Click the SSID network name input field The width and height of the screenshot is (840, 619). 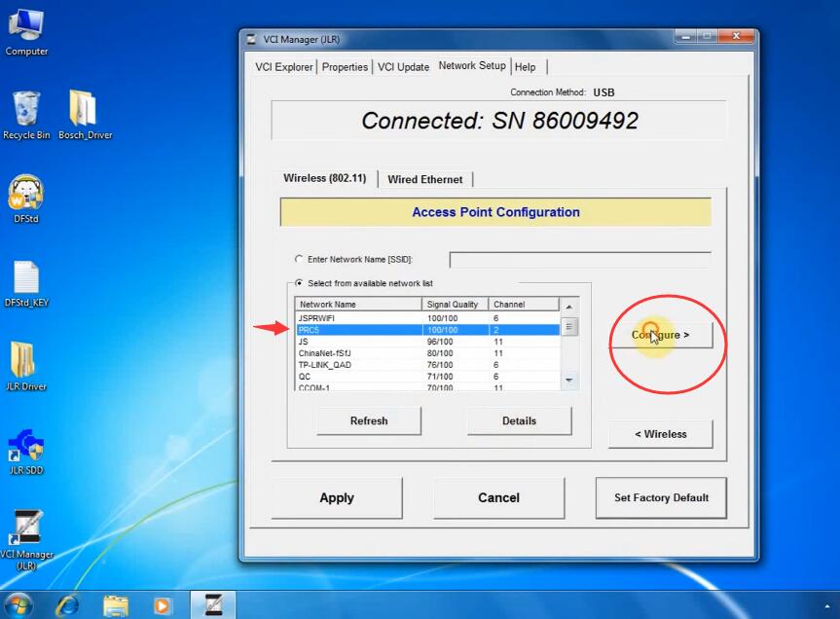pyautogui.click(x=580, y=260)
